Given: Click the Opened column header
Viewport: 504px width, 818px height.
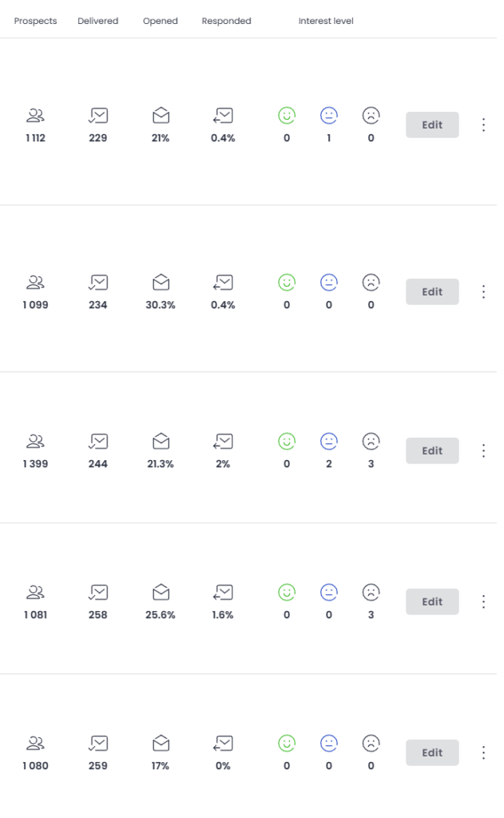Looking at the screenshot, I should pyautogui.click(x=161, y=22).
